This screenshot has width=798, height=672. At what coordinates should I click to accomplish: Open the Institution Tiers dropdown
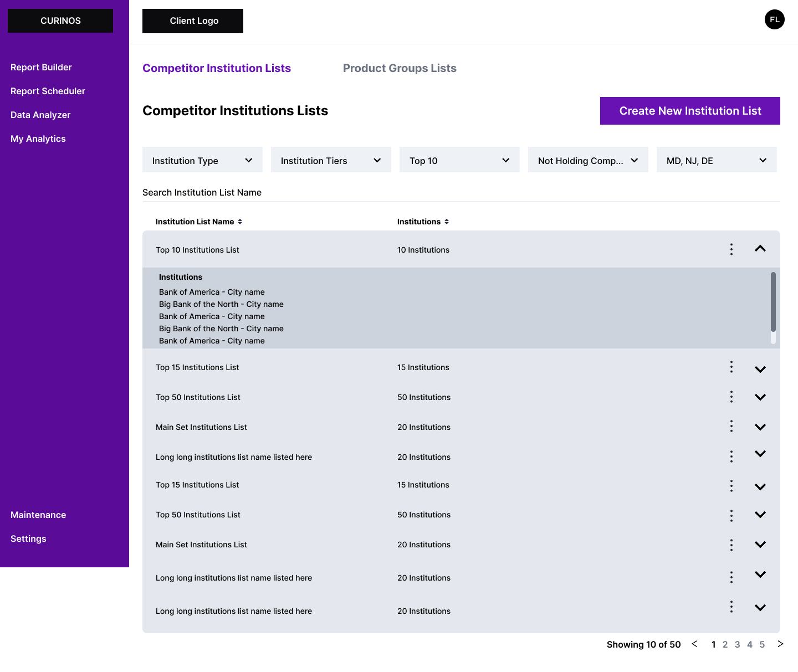click(x=331, y=160)
